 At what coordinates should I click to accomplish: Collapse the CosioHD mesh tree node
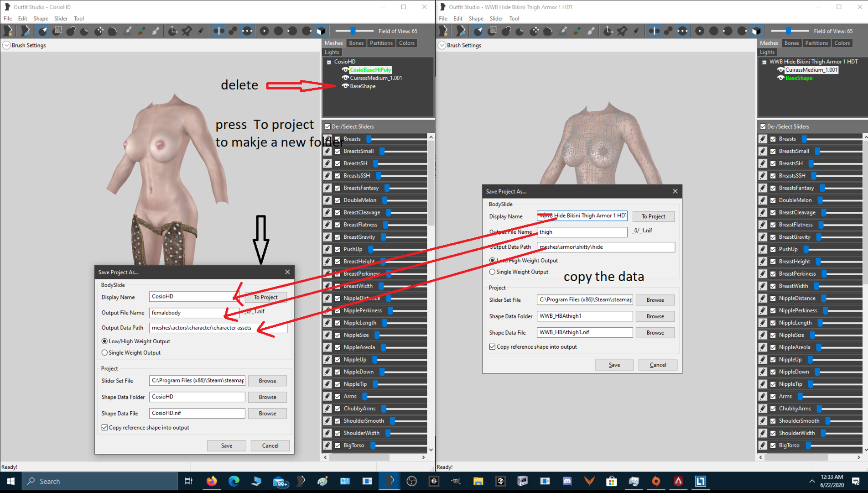click(x=329, y=62)
